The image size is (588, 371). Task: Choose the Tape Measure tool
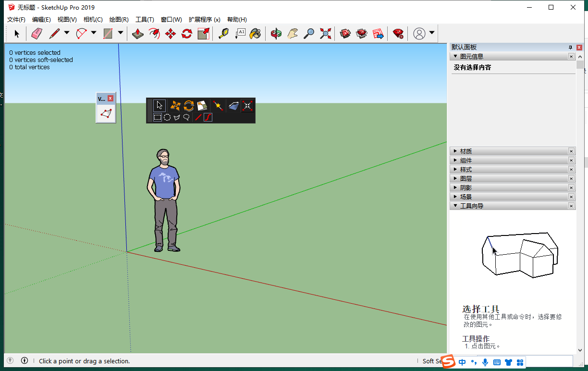tap(223, 34)
